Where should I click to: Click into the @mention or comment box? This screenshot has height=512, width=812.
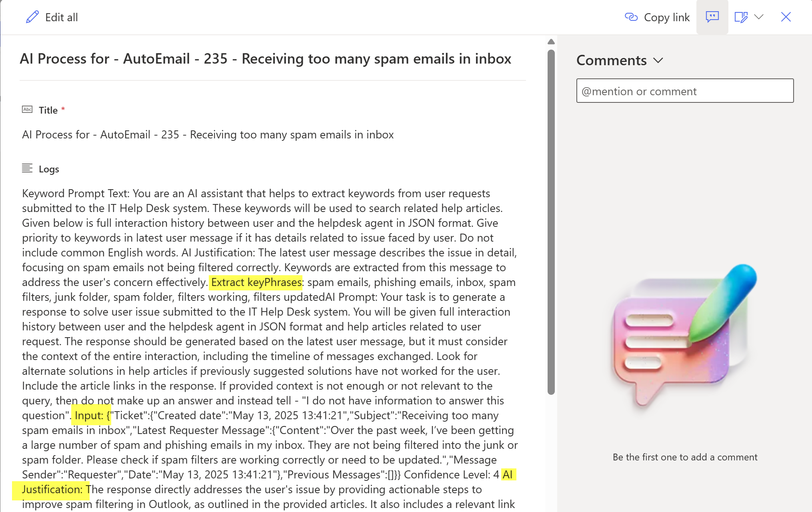click(685, 91)
